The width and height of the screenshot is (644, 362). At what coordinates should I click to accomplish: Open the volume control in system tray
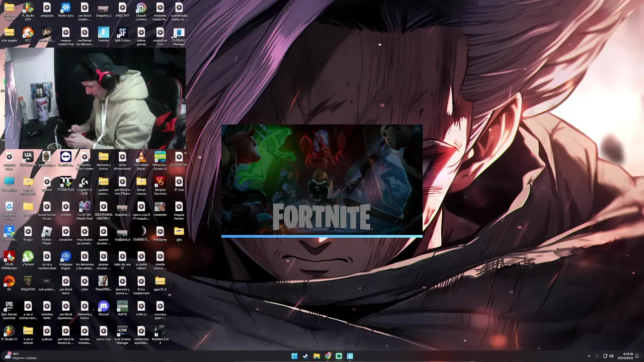(x=611, y=356)
